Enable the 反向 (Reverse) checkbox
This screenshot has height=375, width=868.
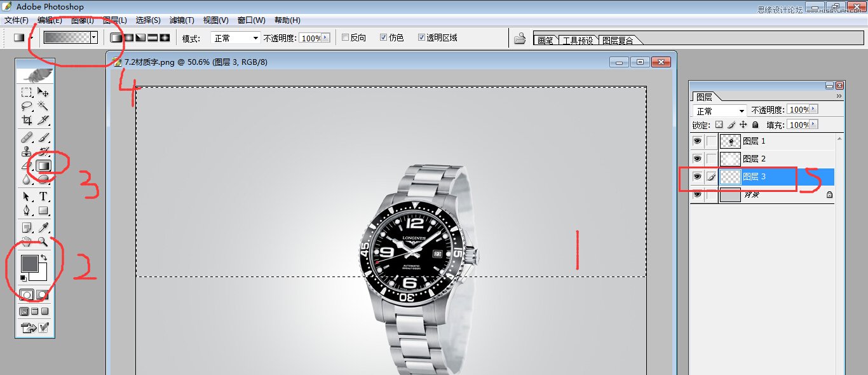(345, 37)
